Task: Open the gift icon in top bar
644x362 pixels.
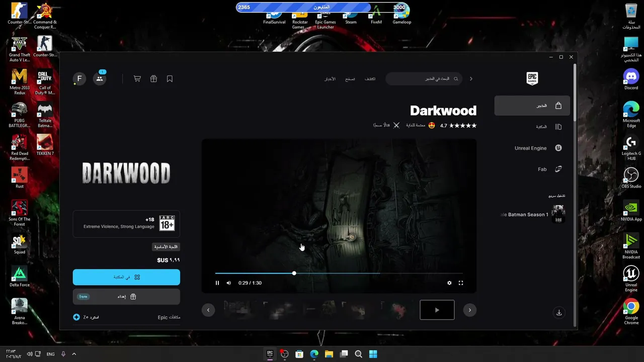Action: pyautogui.click(x=153, y=78)
